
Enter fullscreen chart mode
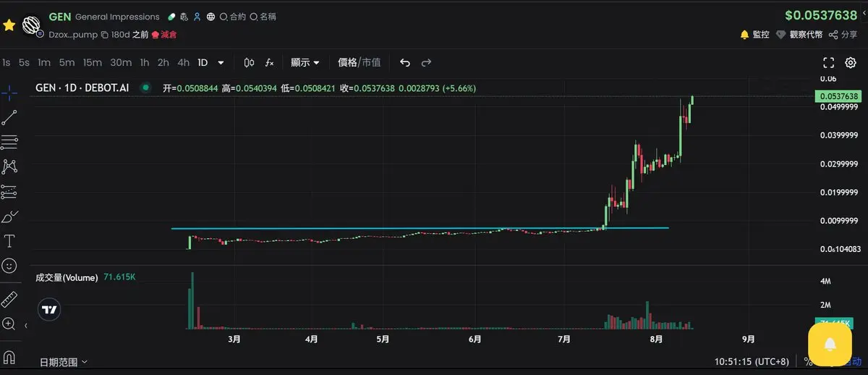(829, 63)
